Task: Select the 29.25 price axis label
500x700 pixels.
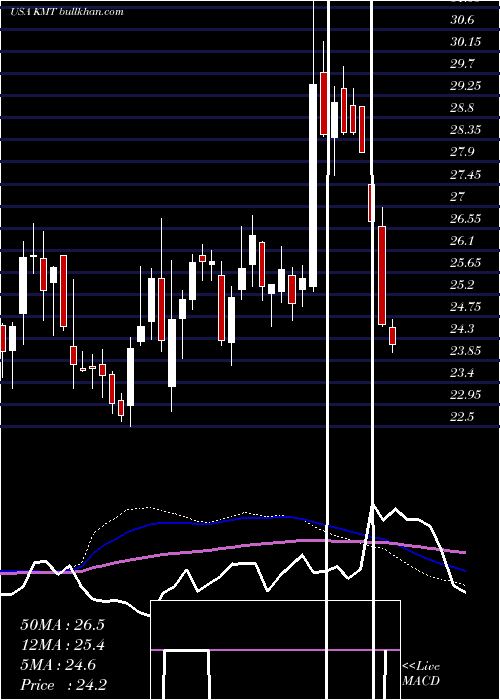Action: point(466,86)
